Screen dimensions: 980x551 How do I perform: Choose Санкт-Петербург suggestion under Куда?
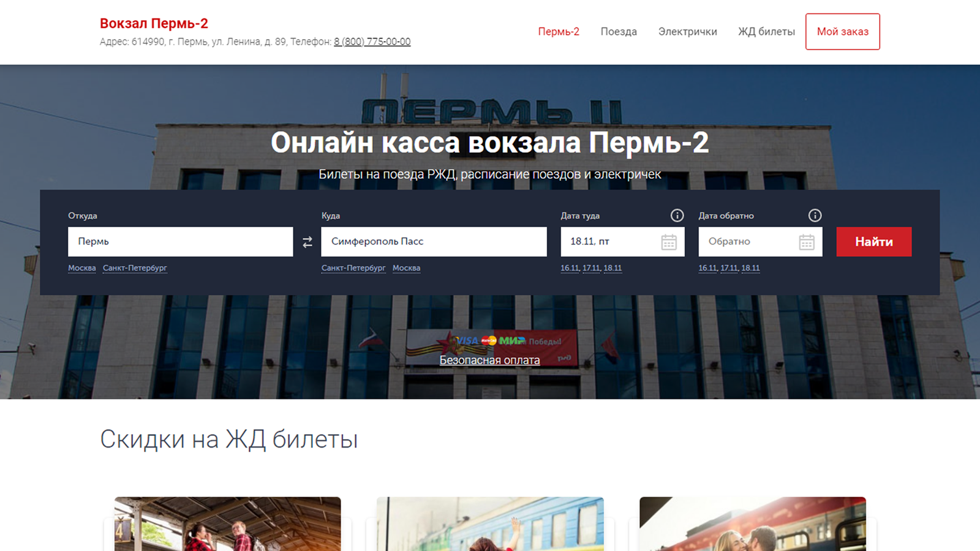[x=353, y=268]
